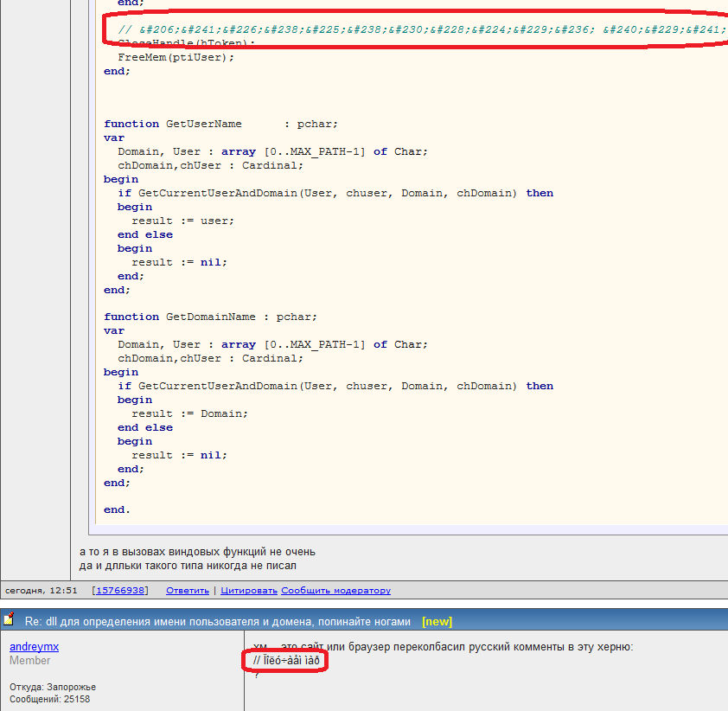Click Сообщить модератору link
The image size is (728, 711).
(335, 591)
